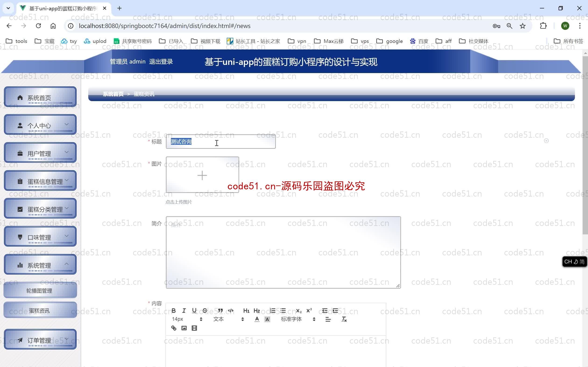Bookmark this page with the star
588x367 pixels.
[x=523, y=26]
